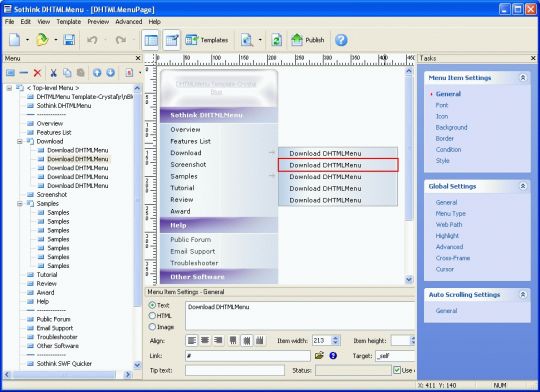Close the Menu panel
540x392 pixels.
click(138, 58)
